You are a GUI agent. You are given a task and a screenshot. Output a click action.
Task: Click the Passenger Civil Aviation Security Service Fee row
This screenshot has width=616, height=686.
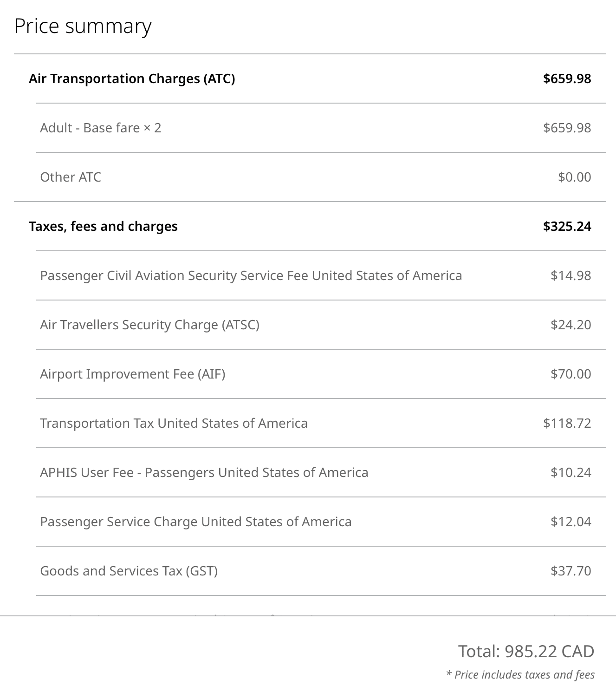251,275
